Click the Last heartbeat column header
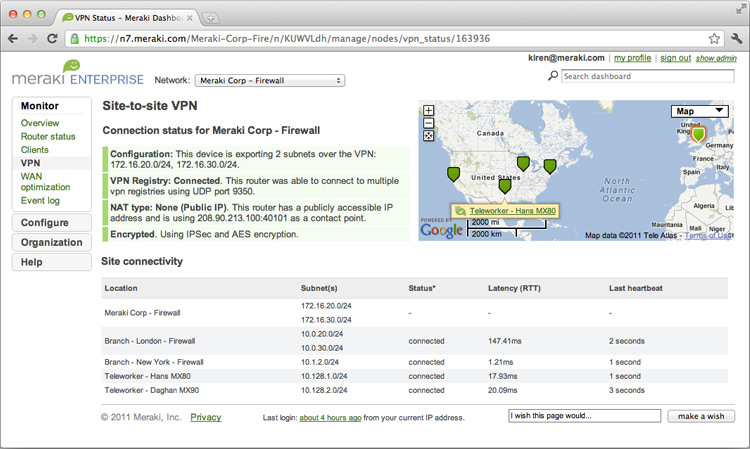This screenshot has width=750, height=449. point(636,288)
